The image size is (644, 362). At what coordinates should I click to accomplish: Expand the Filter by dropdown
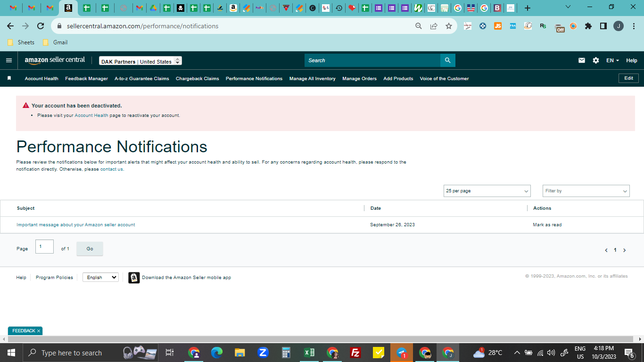(x=586, y=191)
